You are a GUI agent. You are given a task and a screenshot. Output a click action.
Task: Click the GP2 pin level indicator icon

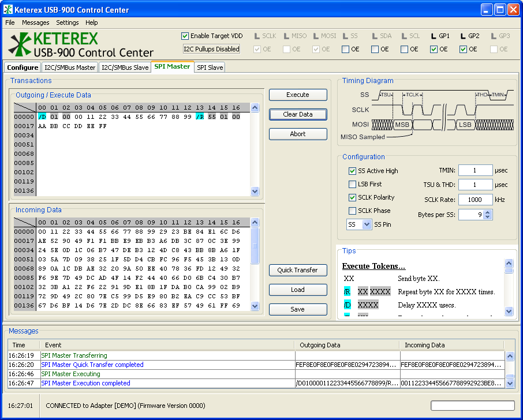pyautogui.click(x=463, y=36)
